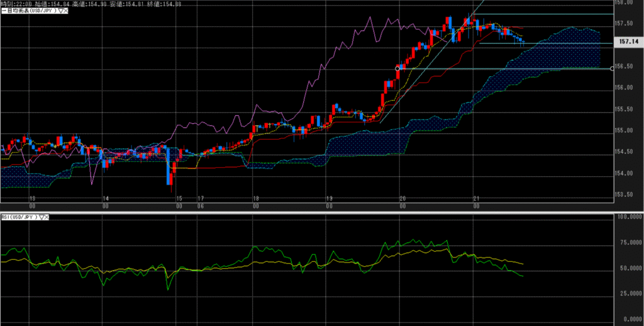Screen dimensions: 644x326
Task: Click the circle handle on the 156.50 horizontal line
Action: point(613,68)
